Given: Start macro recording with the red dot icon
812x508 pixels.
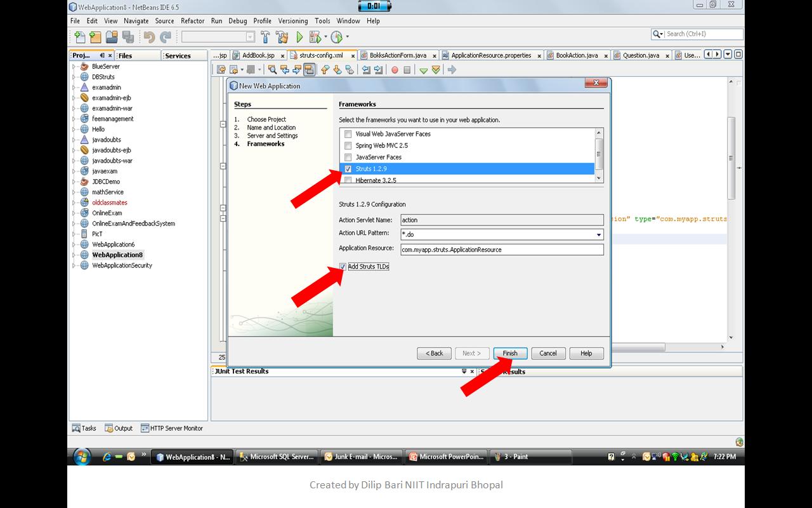Looking at the screenshot, I should [x=395, y=70].
